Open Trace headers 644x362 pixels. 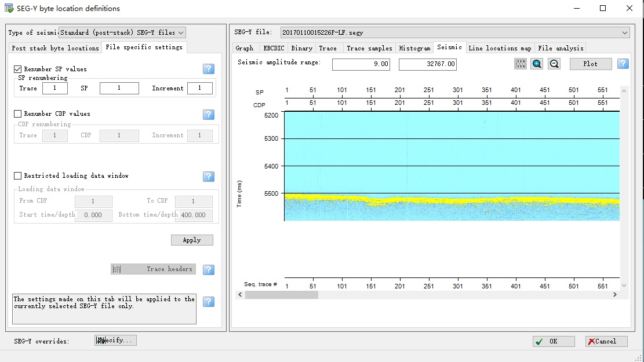[153, 269]
